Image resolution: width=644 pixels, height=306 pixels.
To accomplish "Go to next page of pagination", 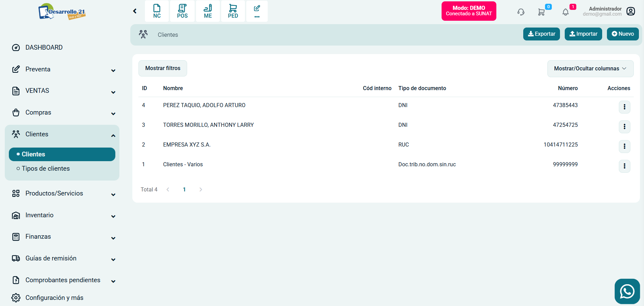I will point(201,190).
